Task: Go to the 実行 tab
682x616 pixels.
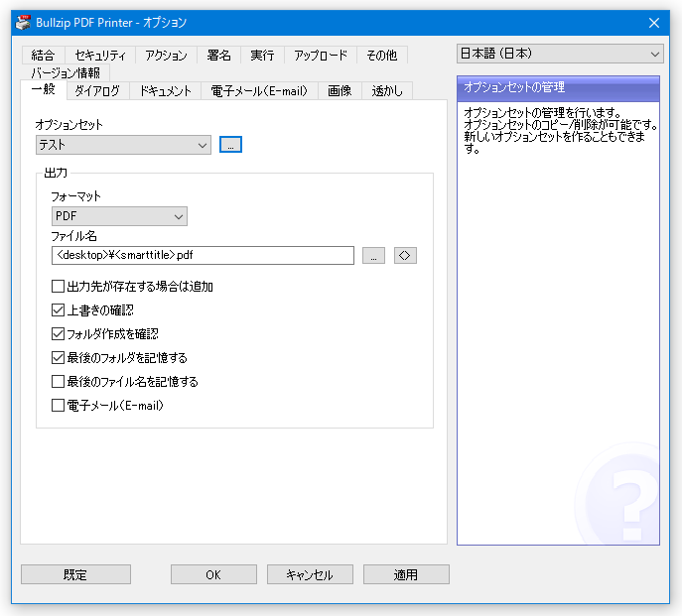Action: 262,56
